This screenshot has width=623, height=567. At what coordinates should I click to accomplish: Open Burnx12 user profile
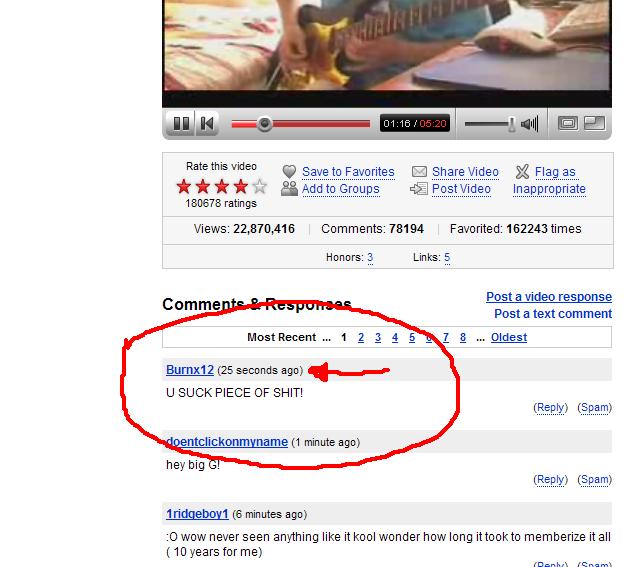pyautogui.click(x=190, y=370)
